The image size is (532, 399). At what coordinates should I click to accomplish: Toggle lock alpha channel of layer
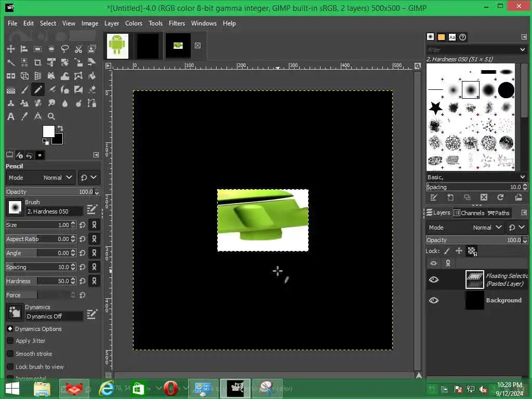(472, 251)
